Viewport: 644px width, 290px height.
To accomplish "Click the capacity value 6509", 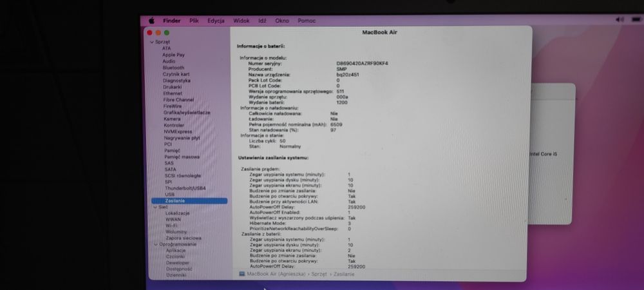I will (x=336, y=124).
